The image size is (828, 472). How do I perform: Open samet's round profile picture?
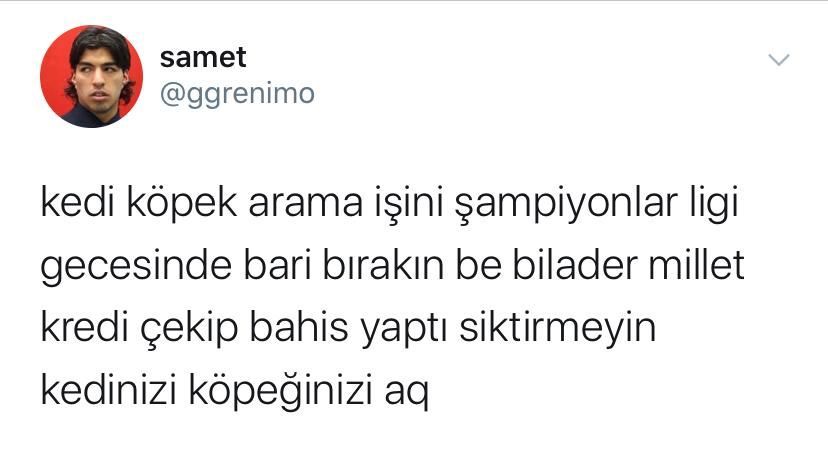pyautogui.click(x=91, y=76)
